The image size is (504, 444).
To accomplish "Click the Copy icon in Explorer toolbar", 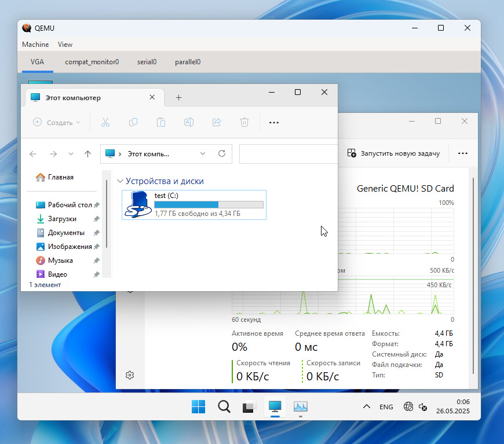I will (133, 122).
